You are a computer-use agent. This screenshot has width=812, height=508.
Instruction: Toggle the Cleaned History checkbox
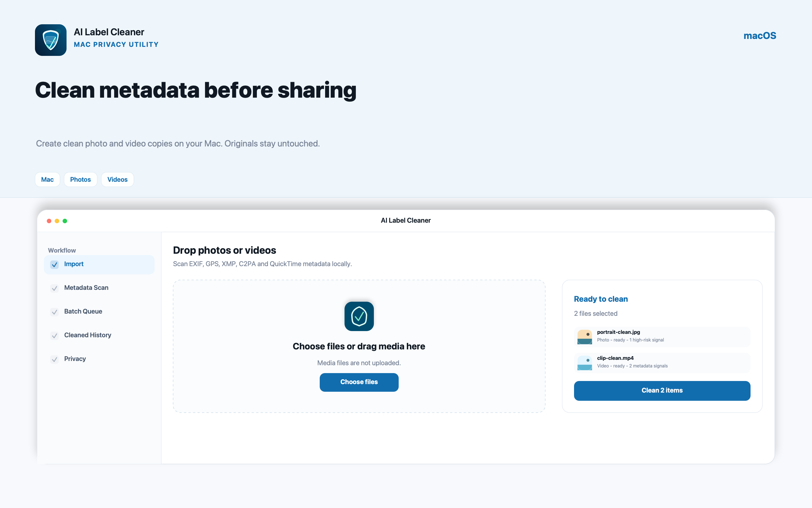click(54, 336)
